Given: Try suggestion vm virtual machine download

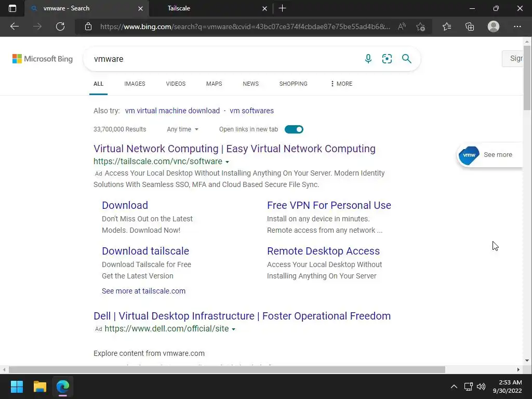Looking at the screenshot, I should pos(172,111).
